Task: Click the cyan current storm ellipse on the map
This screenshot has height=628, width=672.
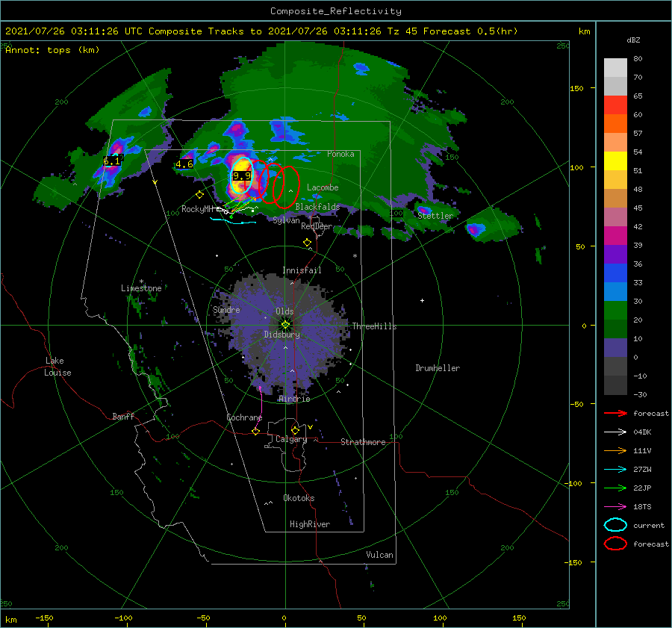Action: click(x=243, y=176)
